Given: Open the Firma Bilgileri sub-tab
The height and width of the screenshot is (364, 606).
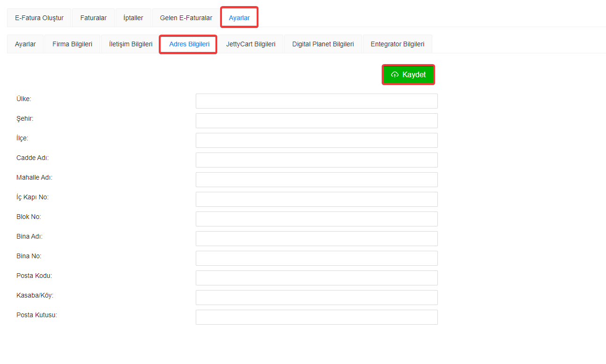Looking at the screenshot, I should click(72, 44).
